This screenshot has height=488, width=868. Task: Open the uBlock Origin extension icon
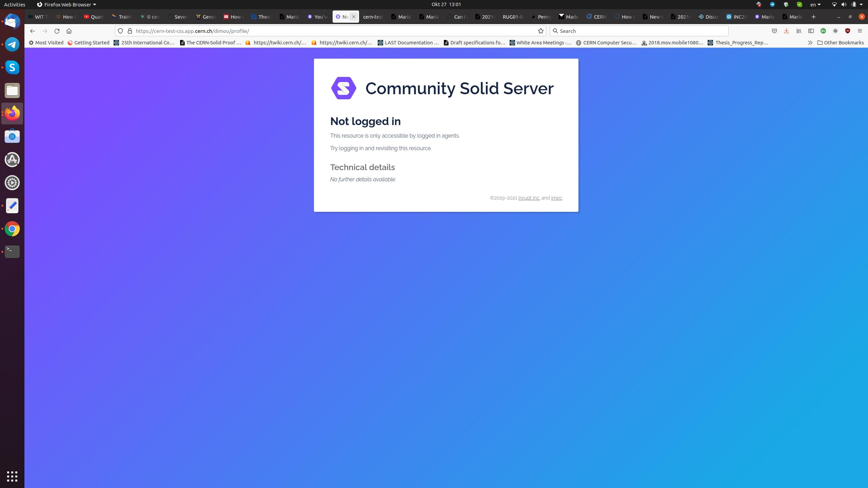[x=848, y=31]
